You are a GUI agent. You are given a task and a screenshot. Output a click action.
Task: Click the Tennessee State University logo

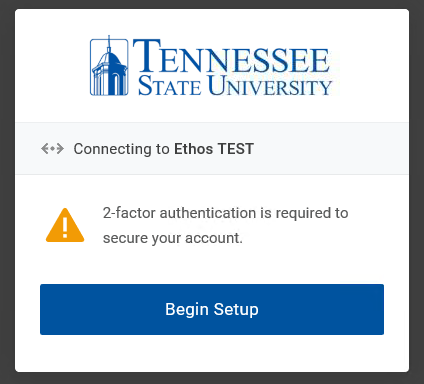tap(211, 66)
